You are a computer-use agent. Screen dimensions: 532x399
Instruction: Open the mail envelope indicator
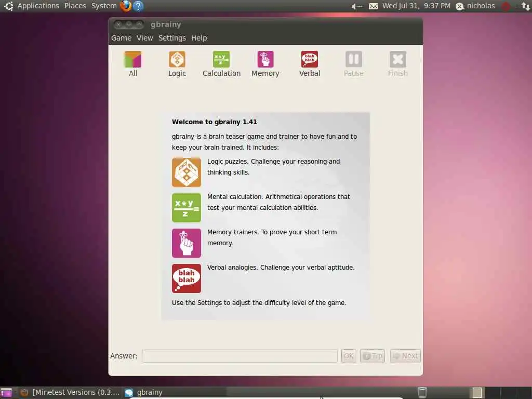coord(373,6)
